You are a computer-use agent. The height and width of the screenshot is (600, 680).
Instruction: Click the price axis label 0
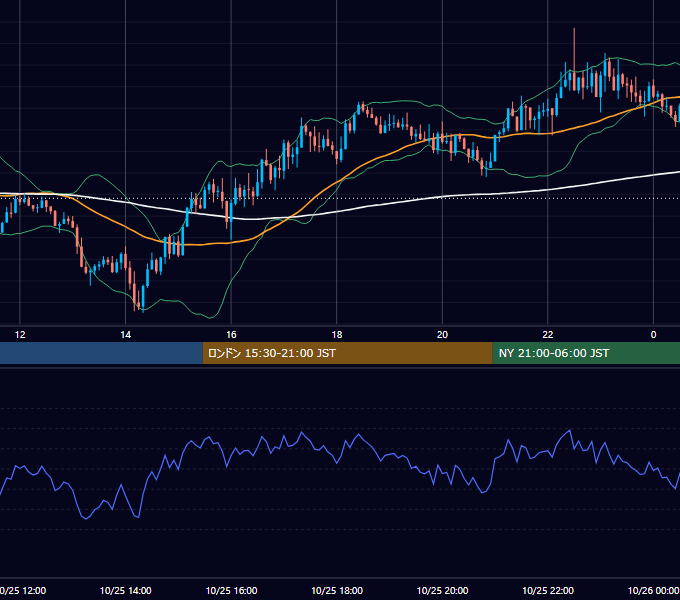pos(653,335)
